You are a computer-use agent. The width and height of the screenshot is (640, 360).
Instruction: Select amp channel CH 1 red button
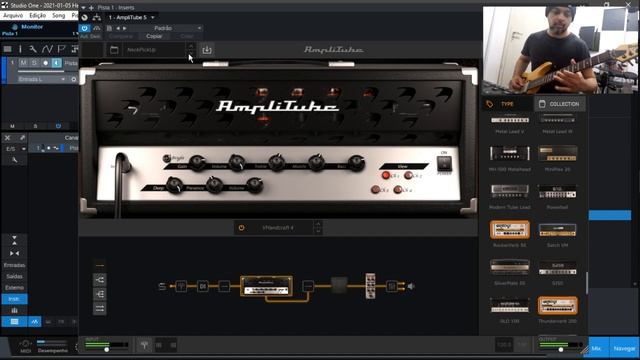click(386, 176)
